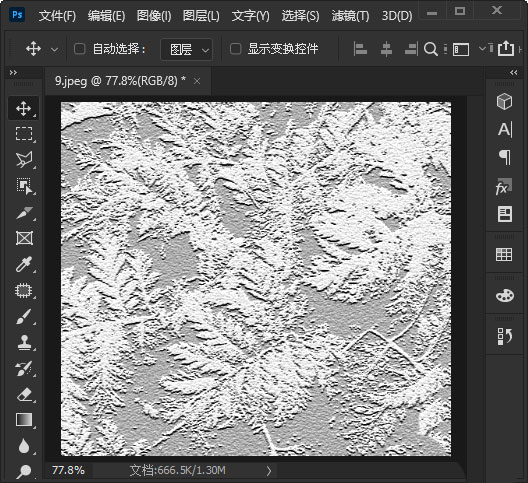Expand the 图层 auto-select dropdown
528x483 pixels.
click(x=187, y=50)
